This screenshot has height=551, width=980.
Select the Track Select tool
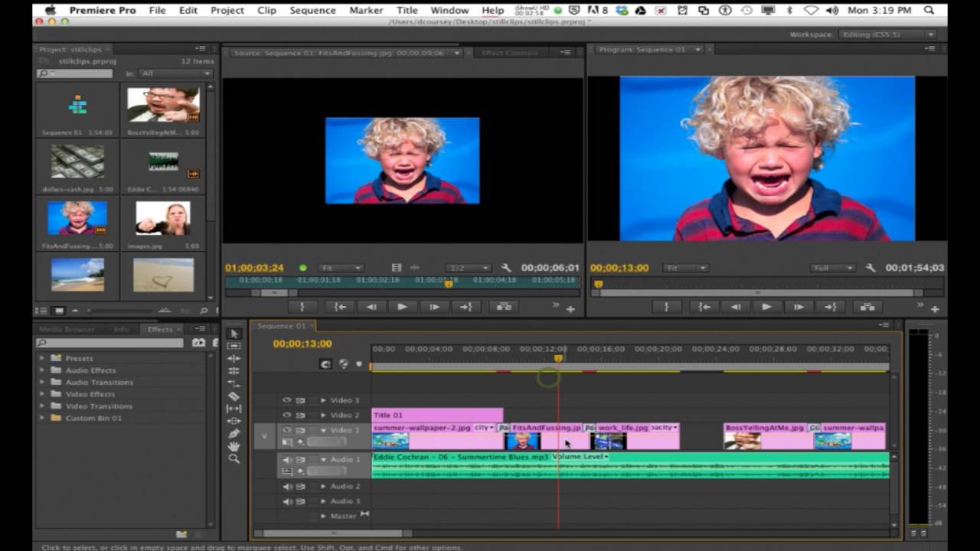coord(234,345)
